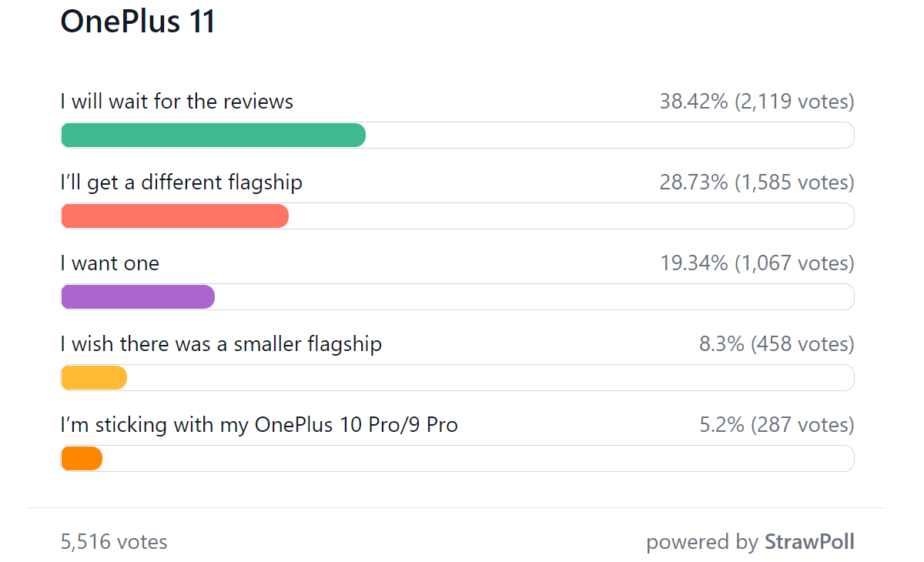Click the 5,516 votes total count
The width and height of the screenshot is (924, 562).
click(x=114, y=542)
